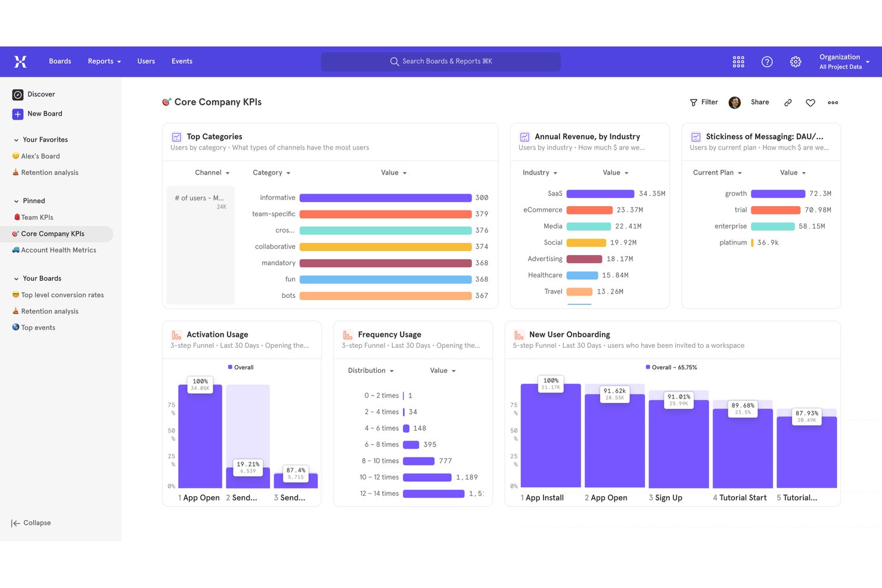Select Core Company KPIs in sidebar

[57, 234]
